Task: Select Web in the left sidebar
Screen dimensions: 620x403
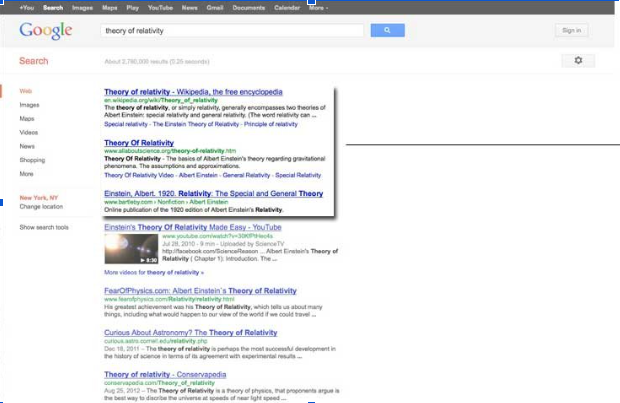Action: (x=25, y=91)
